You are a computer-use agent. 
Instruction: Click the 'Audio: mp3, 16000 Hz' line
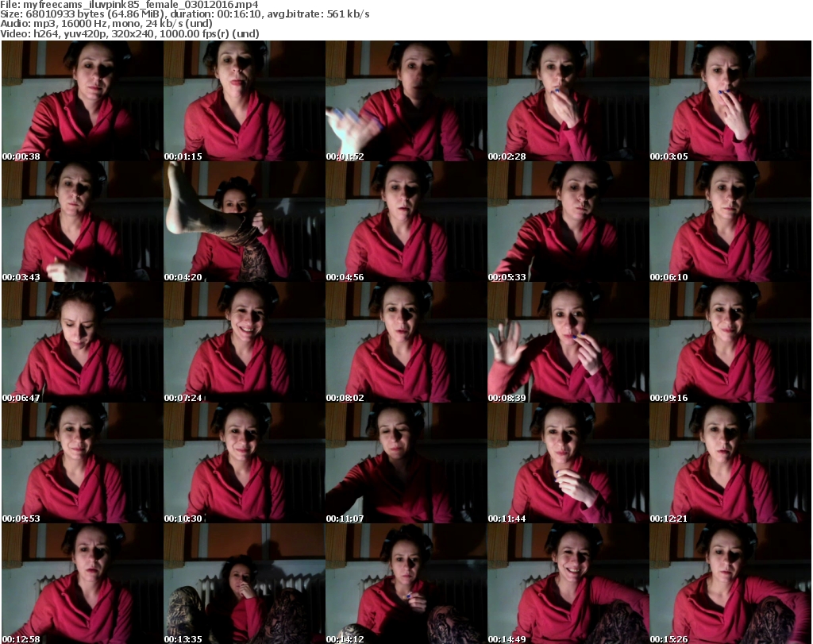(106, 24)
